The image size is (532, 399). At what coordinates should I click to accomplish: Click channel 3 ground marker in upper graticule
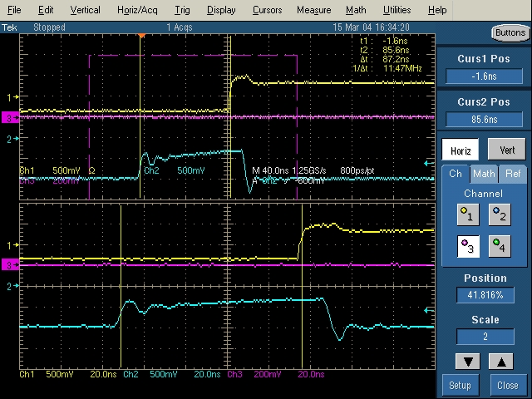click(10, 118)
